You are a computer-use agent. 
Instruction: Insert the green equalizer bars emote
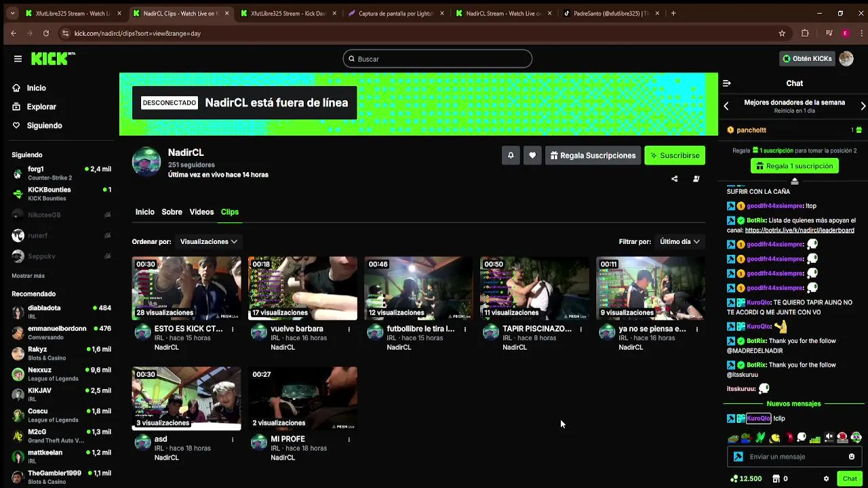[x=815, y=439]
